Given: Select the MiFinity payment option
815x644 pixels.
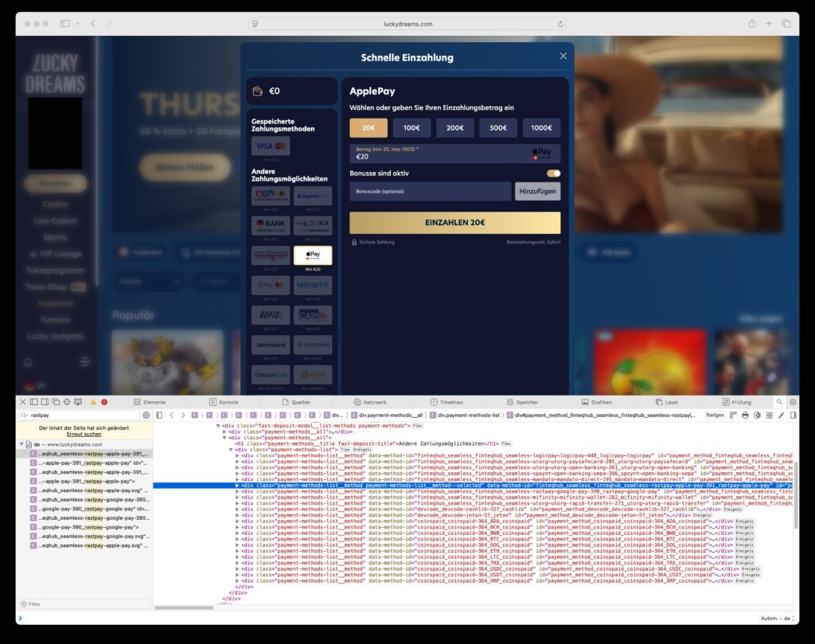Looking at the screenshot, I should (x=313, y=285).
